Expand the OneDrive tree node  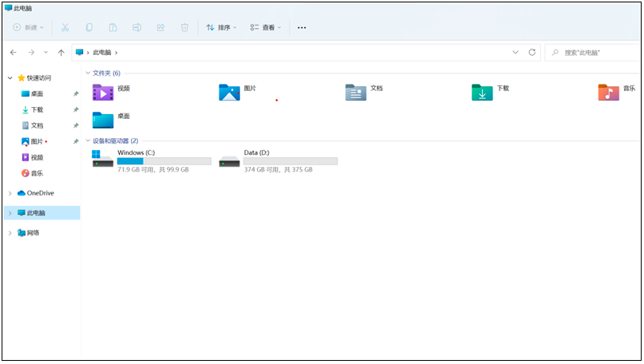[10, 193]
